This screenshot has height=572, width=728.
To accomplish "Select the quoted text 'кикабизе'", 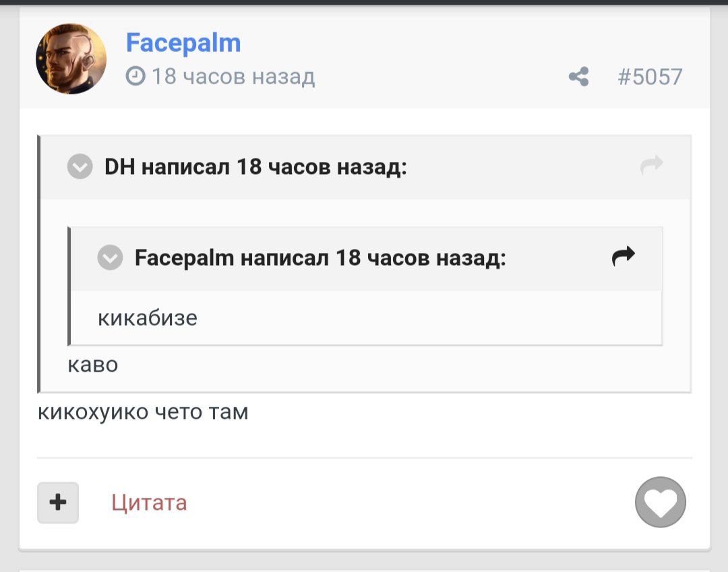I will tap(148, 318).
